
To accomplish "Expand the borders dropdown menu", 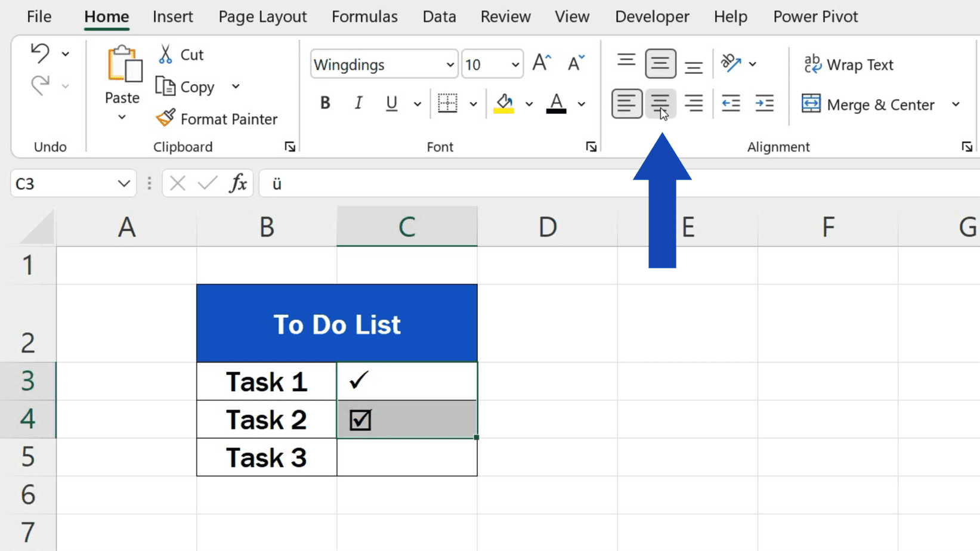I will click(x=474, y=103).
